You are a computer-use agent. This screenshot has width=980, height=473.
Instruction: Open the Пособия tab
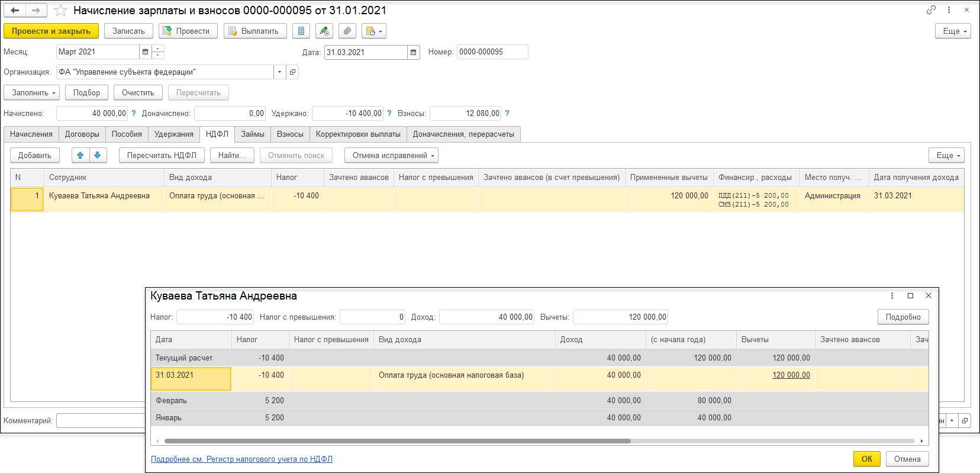(127, 134)
